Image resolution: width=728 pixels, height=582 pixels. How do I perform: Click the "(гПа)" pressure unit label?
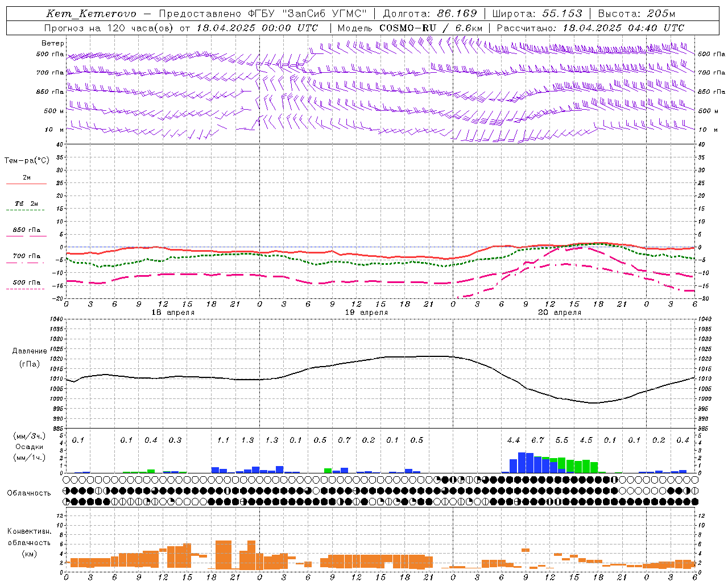(29, 364)
